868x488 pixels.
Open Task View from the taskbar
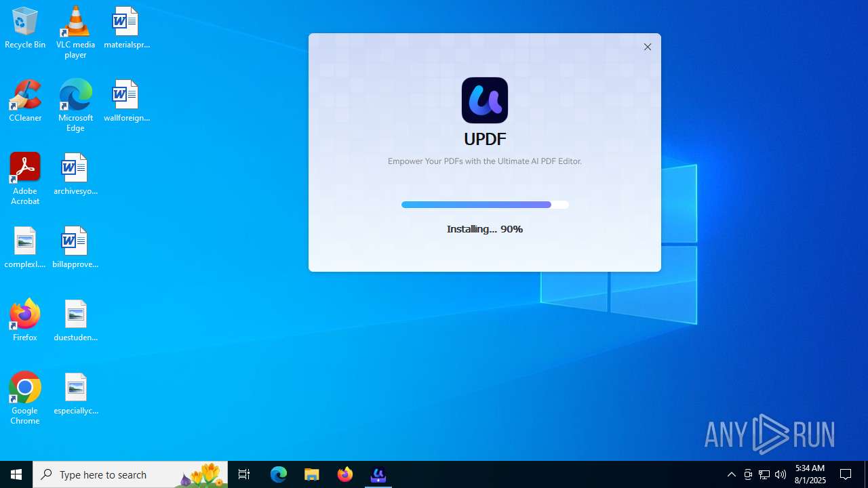(244, 474)
